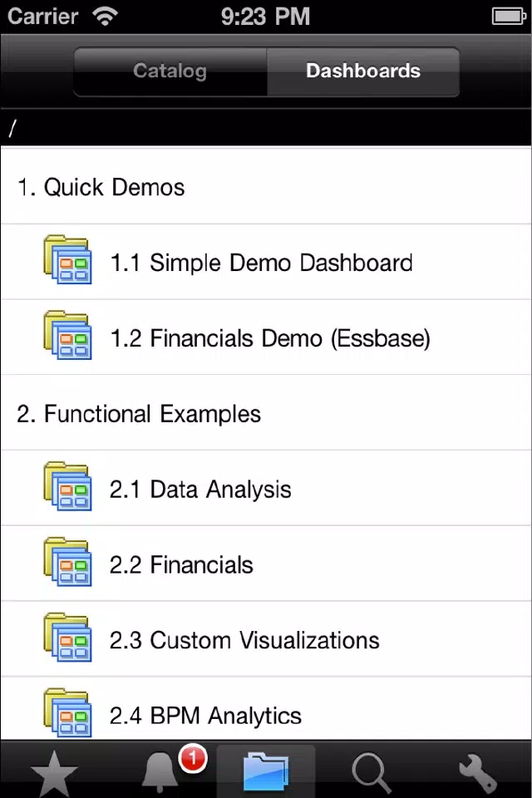Screen dimensions: 532x798
Task: Select the blue folder catalog icon
Action: (x=266, y=772)
